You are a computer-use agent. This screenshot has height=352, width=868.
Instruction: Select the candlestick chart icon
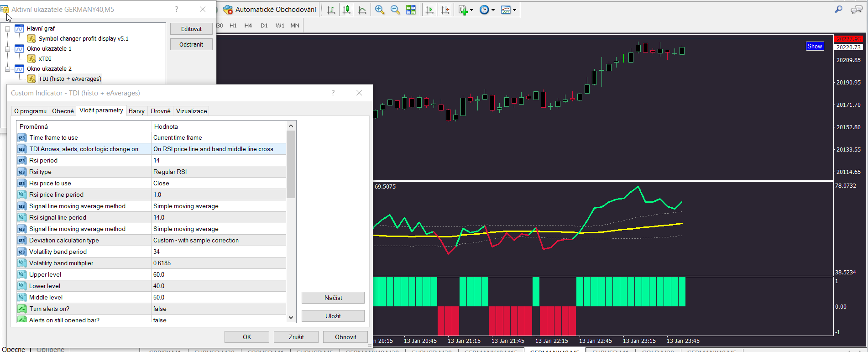point(347,10)
